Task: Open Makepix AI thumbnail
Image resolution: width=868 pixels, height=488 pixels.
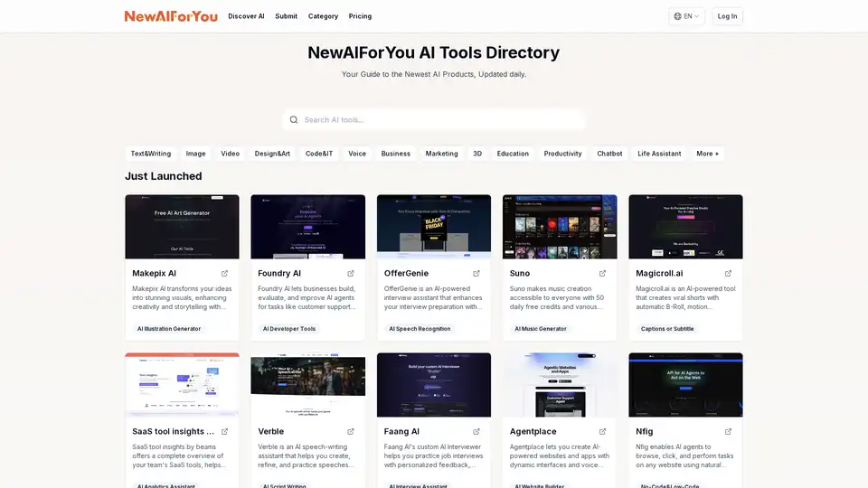Action: click(182, 226)
